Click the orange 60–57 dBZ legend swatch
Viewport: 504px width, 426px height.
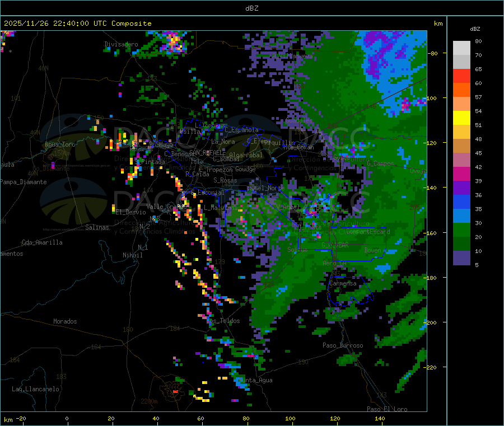pyautogui.click(x=461, y=90)
